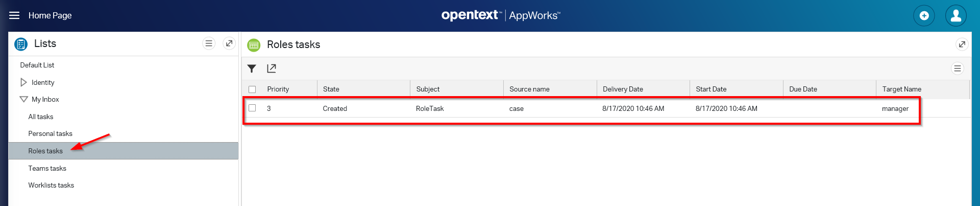Open the Lists panel options menu
The width and height of the screenshot is (980, 206).
click(x=209, y=43)
